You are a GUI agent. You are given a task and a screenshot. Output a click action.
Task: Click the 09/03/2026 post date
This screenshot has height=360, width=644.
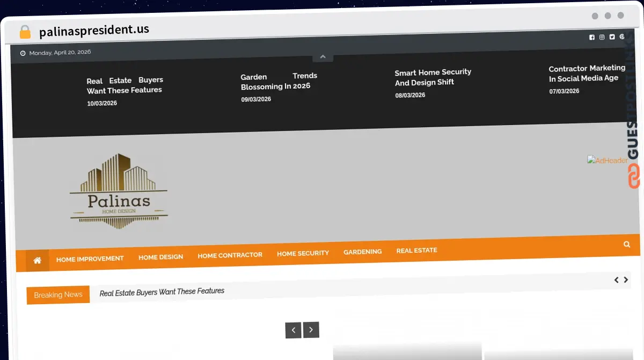256,99
